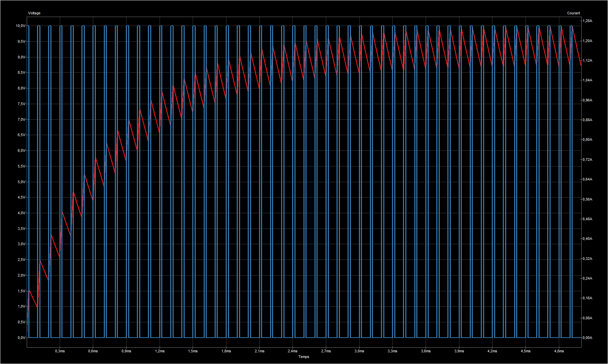The image size is (608, 364).
Task: Click the 0,88A current tick label
Action: click(587, 120)
